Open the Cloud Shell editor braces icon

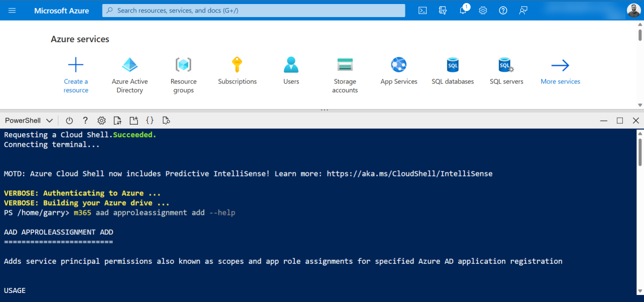tap(150, 121)
